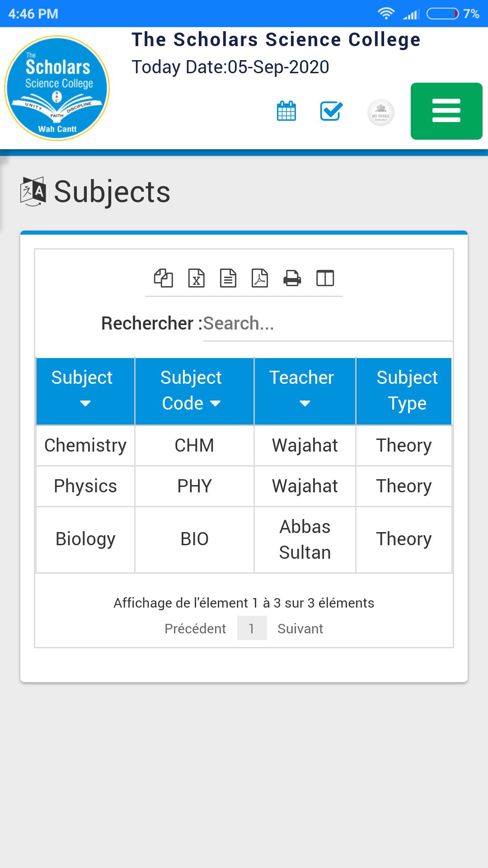Viewport: 488px width, 868px height.
Task: Select pagination page 1
Action: 252,628
